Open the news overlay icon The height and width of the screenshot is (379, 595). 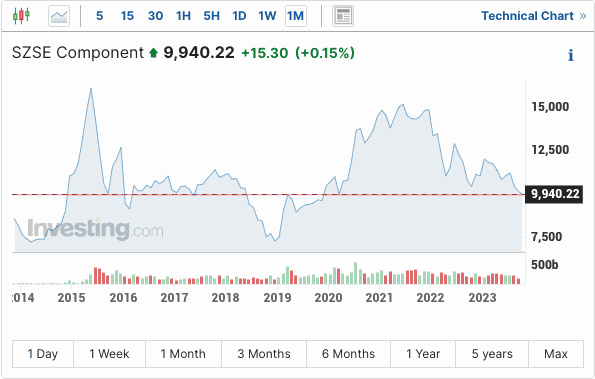coord(343,16)
